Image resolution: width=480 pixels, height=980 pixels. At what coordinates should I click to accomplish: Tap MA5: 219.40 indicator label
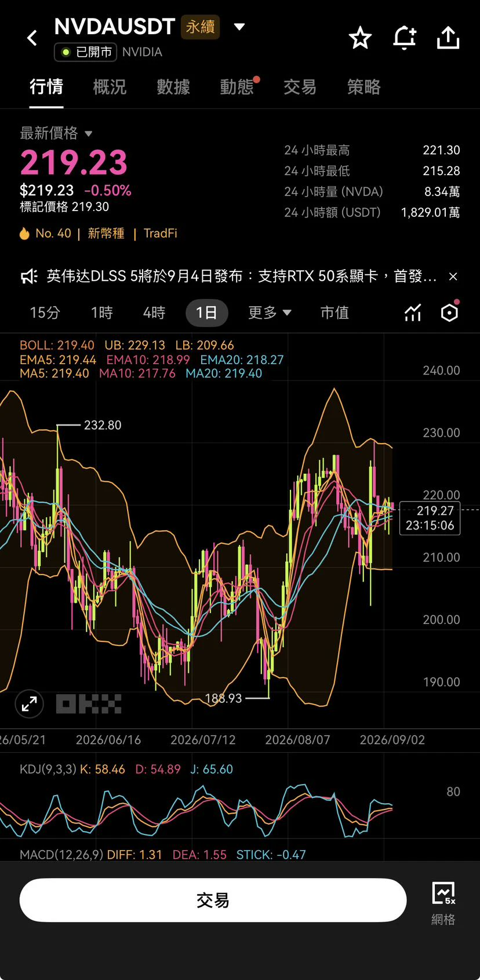(54, 373)
